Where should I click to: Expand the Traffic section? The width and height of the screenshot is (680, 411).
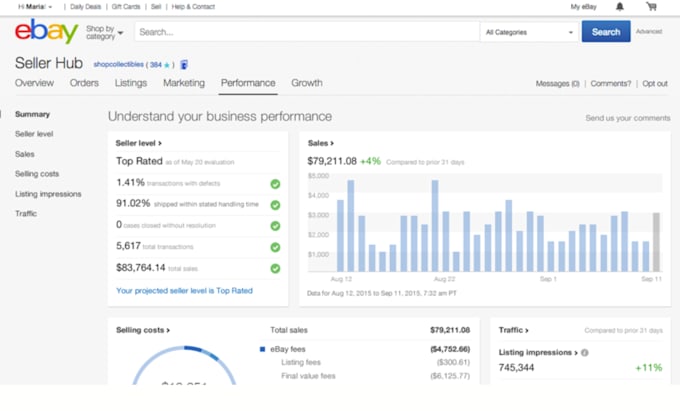point(513,330)
